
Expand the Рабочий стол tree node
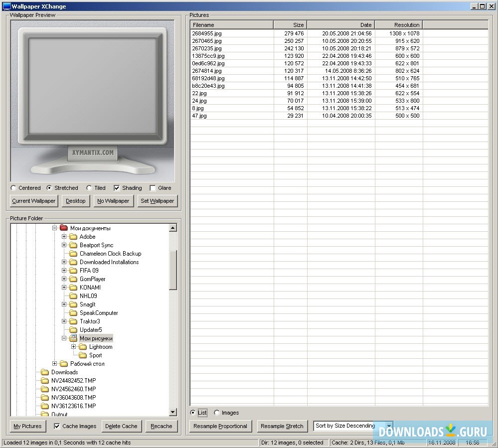tap(56, 364)
